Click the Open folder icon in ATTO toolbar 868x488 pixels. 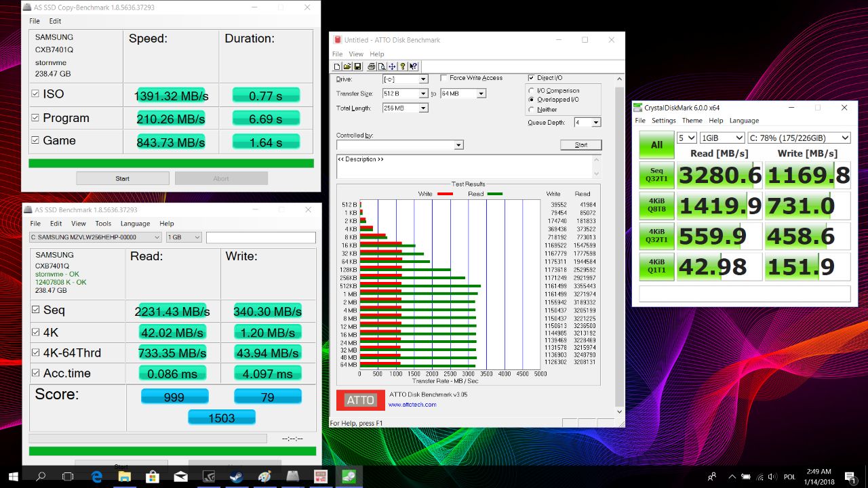[x=347, y=66]
